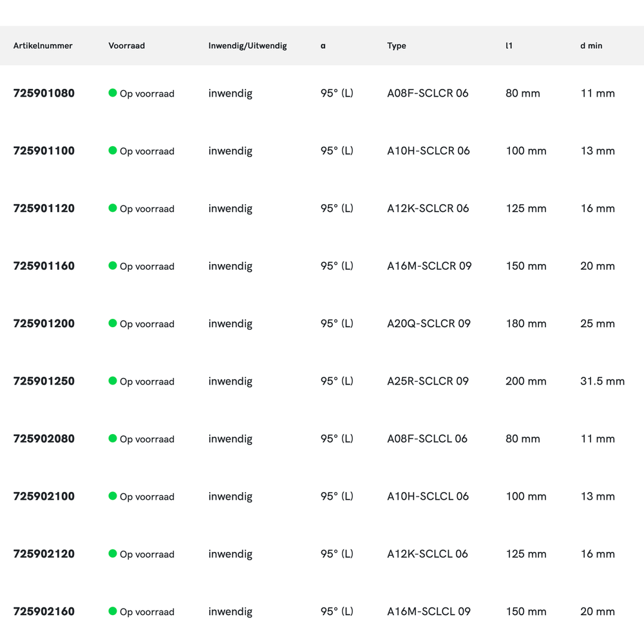Image resolution: width=644 pixels, height=644 pixels.
Task: Open article number 725901100
Action: click(44, 151)
